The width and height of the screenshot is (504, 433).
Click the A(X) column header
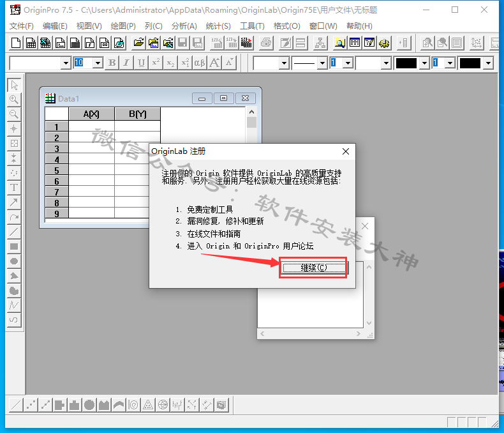91,114
